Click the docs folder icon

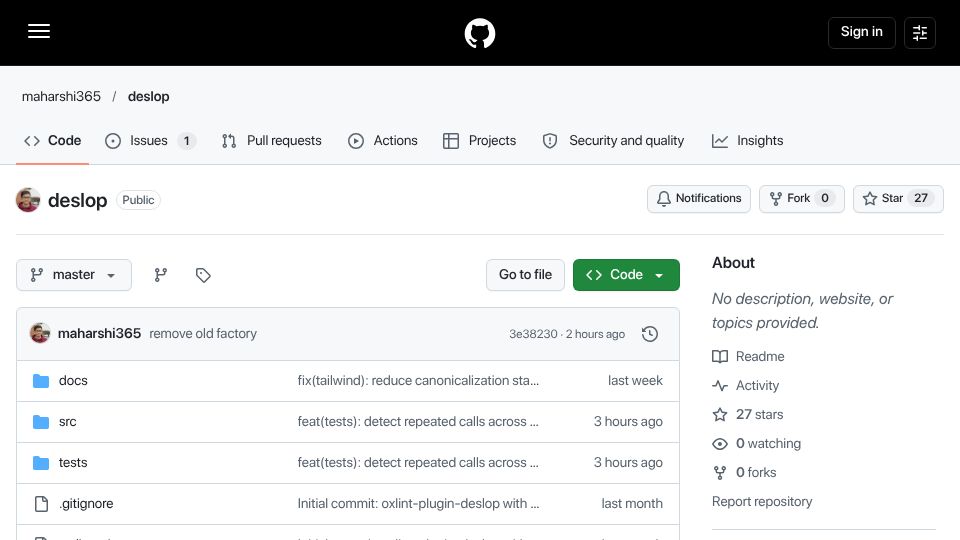pyautogui.click(x=41, y=381)
